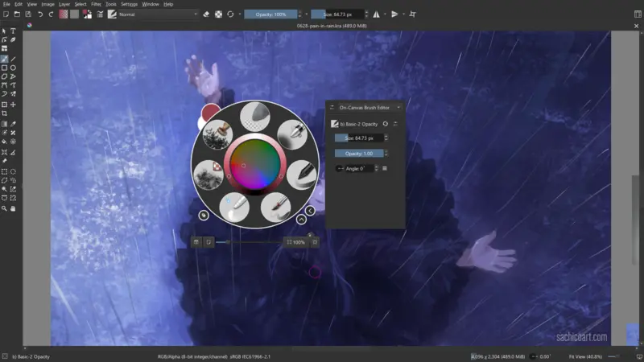This screenshot has height=362, width=644.
Task: Select the Color Sampler eyedropper tool
Action: (13, 124)
